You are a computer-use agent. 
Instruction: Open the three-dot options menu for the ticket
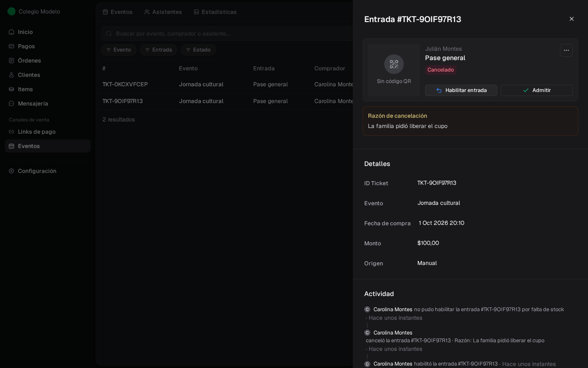pos(566,50)
